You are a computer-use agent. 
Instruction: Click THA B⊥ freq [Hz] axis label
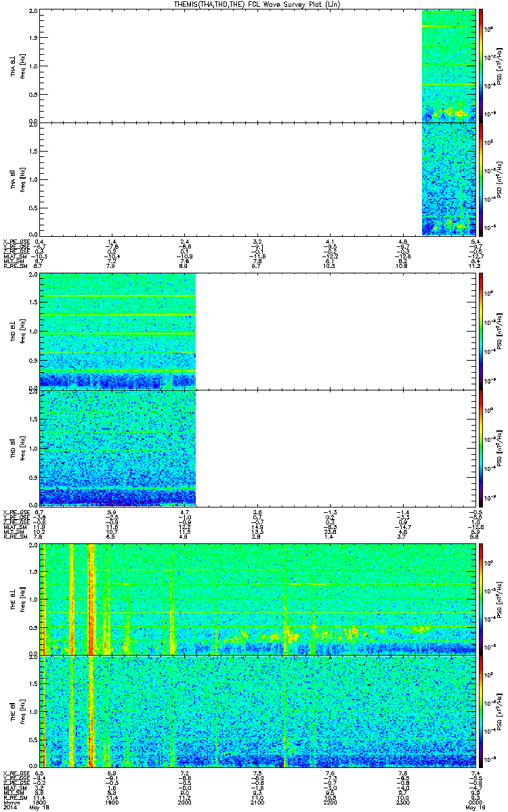pos(21,66)
